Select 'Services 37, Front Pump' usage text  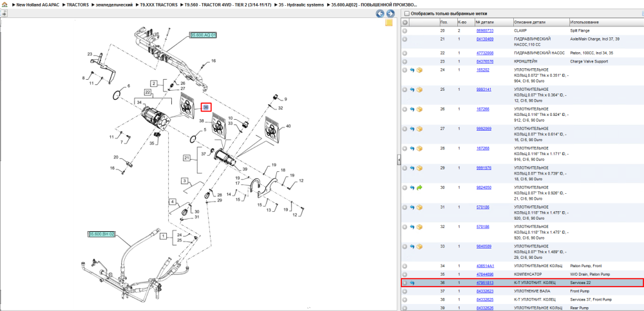[x=591, y=300]
